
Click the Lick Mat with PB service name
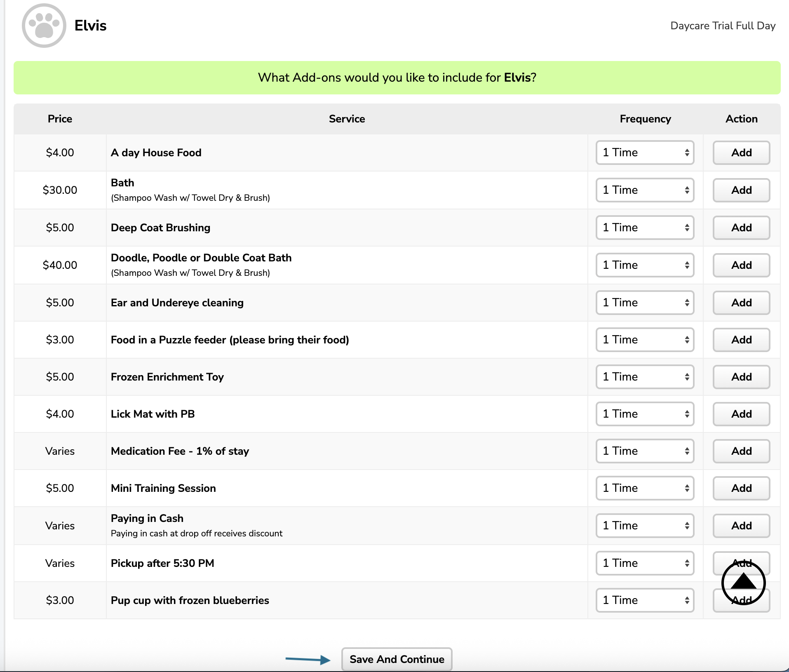click(153, 414)
